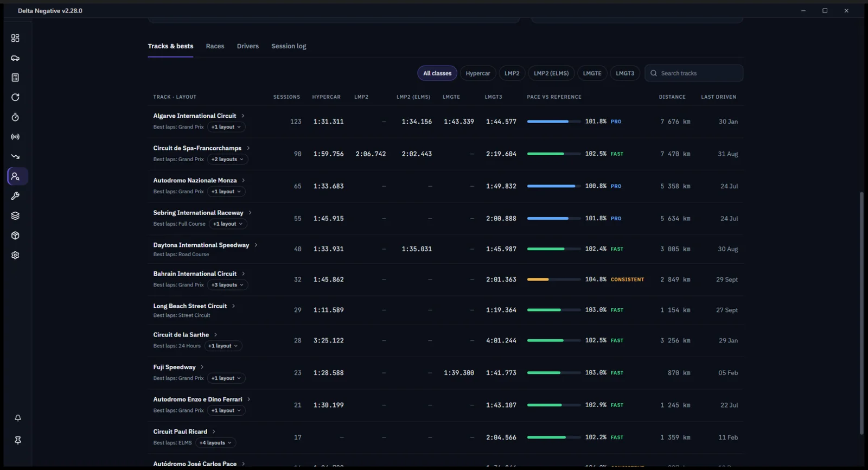Open the wrench tools sidebar icon
The image size is (868, 470).
[x=15, y=196]
